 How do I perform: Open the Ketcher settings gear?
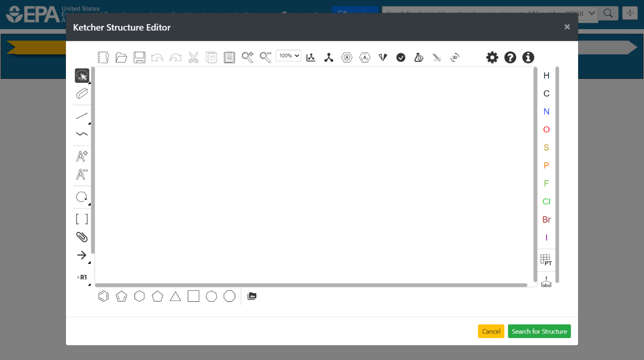point(492,57)
